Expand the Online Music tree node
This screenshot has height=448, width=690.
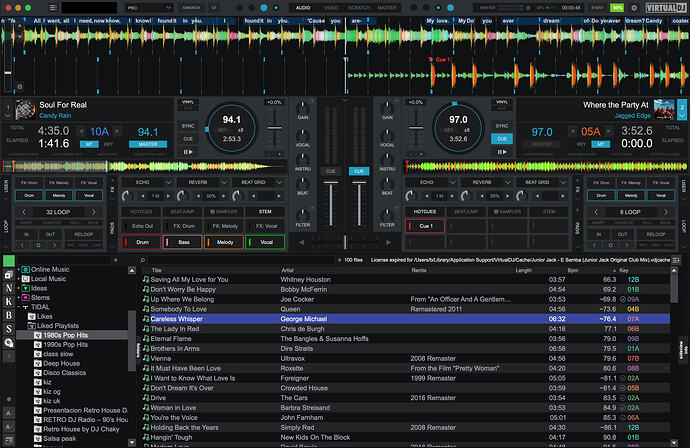coord(18,269)
